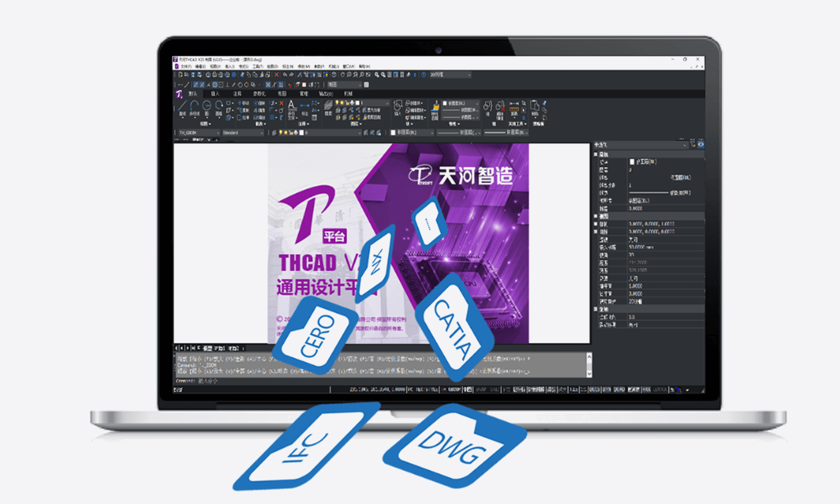Click the color swatch in properties panel

tap(632, 162)
